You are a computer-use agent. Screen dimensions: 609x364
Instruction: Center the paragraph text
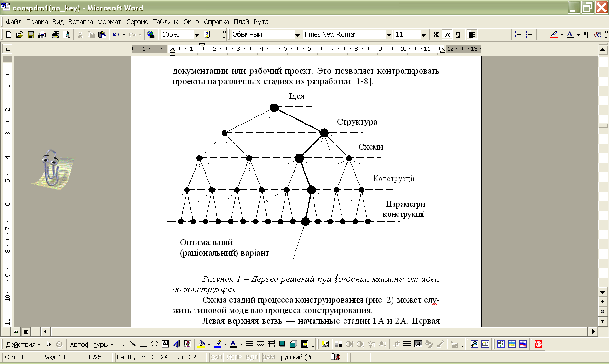click(482, 35)
